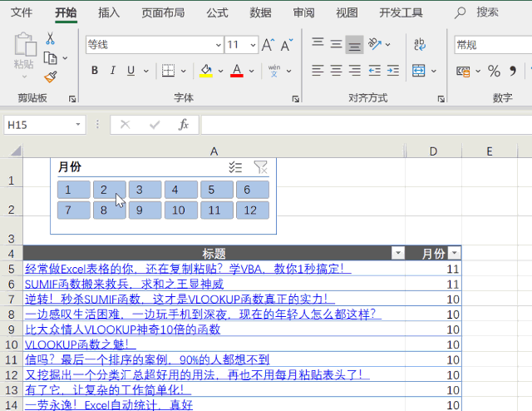The height and width of the screenshot is (411, 532).
Task: Click the accounting number format icon
Action: coord(463,71)
